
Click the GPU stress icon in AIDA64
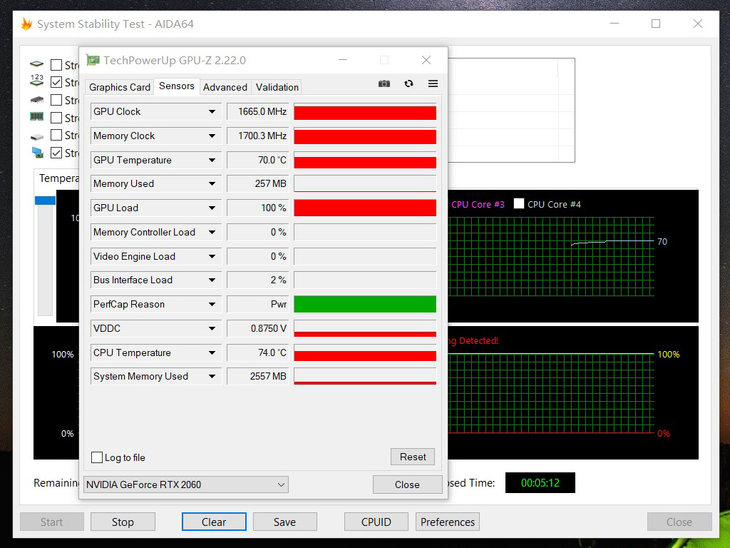(37, 153)
